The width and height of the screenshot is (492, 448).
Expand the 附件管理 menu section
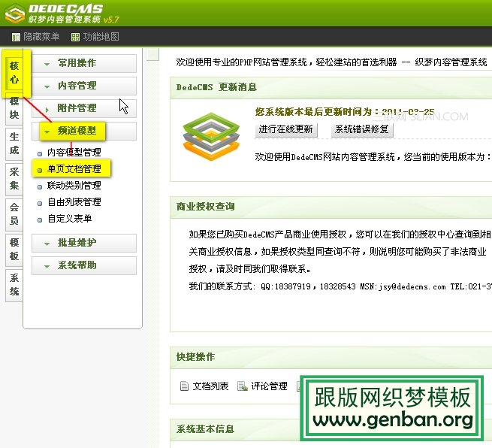[84, 108]
